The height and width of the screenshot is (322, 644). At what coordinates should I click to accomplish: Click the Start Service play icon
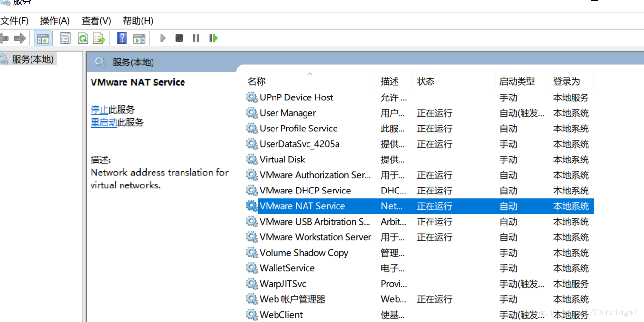tap(163, 38)
